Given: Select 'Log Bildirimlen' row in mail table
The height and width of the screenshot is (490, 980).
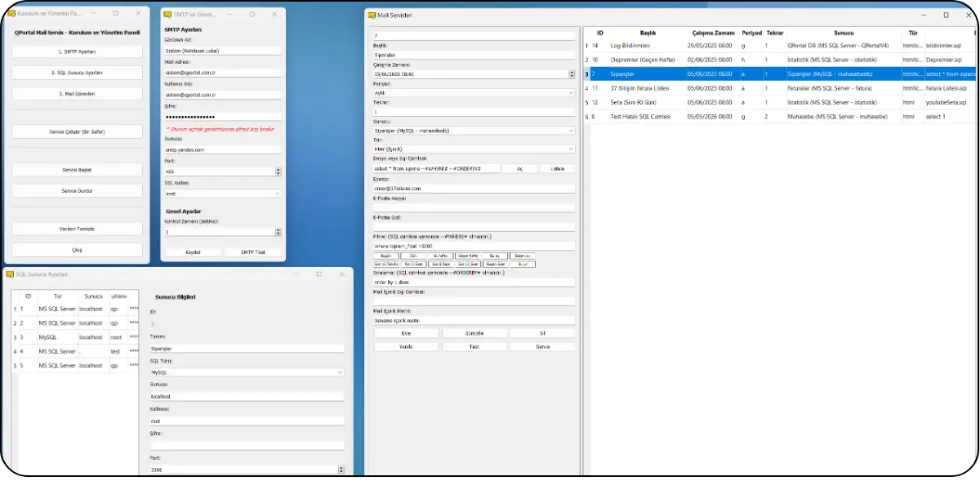Looking at the screenshot, I should tap(780, 46).
